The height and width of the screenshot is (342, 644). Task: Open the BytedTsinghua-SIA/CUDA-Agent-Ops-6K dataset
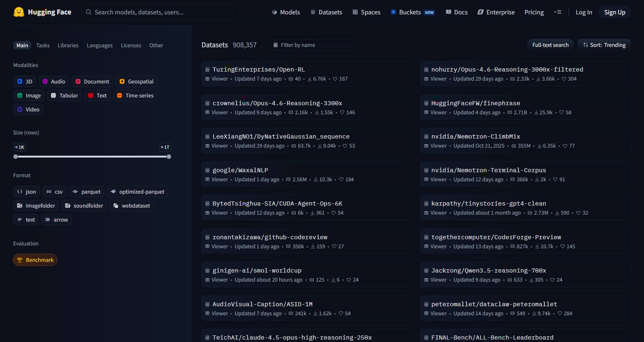click(306, 208)
